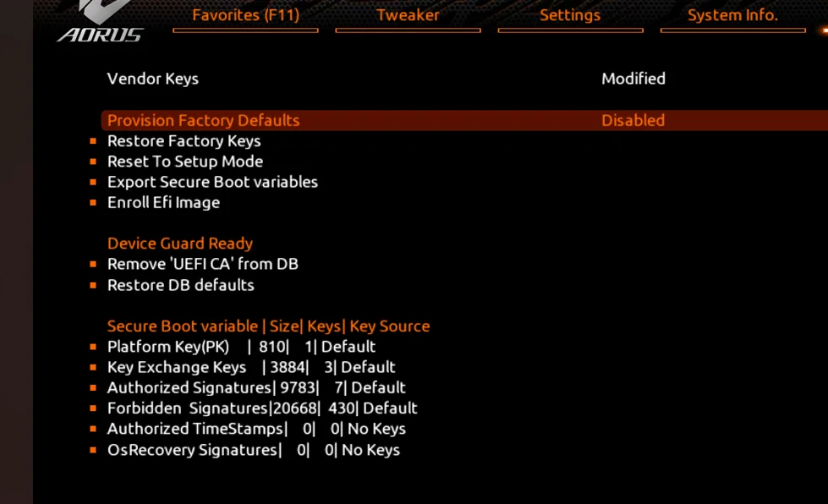The image size is (828, 504).
Task: Select Restore DB defaults
Action: pos(181,285)
